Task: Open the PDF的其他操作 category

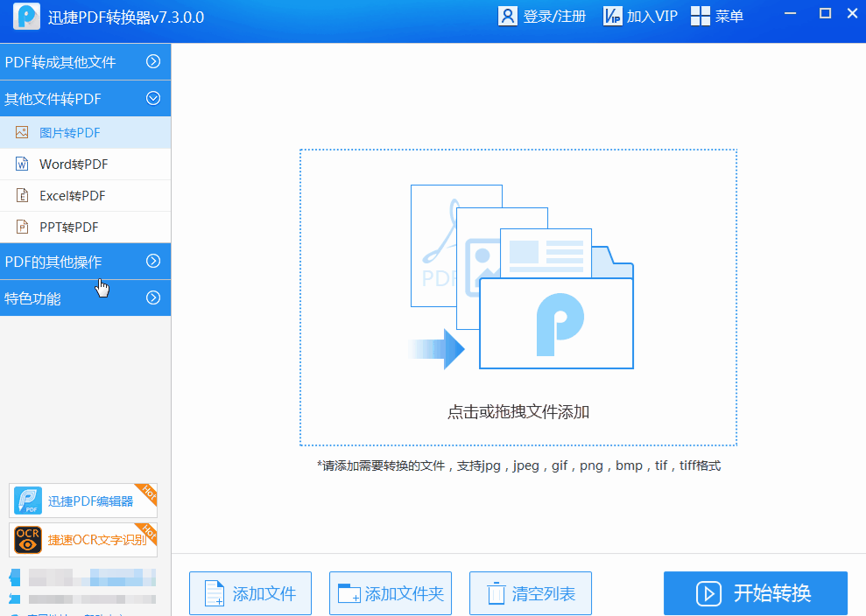Action: coord(86,262)
